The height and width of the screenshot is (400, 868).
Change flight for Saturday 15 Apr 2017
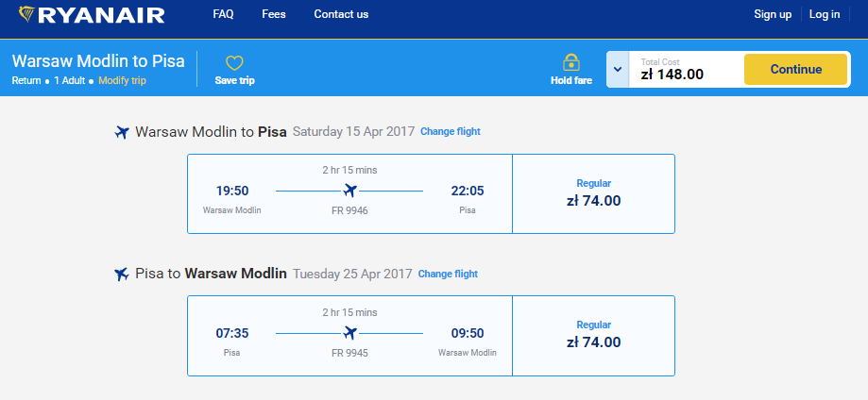tap(451, 132)
